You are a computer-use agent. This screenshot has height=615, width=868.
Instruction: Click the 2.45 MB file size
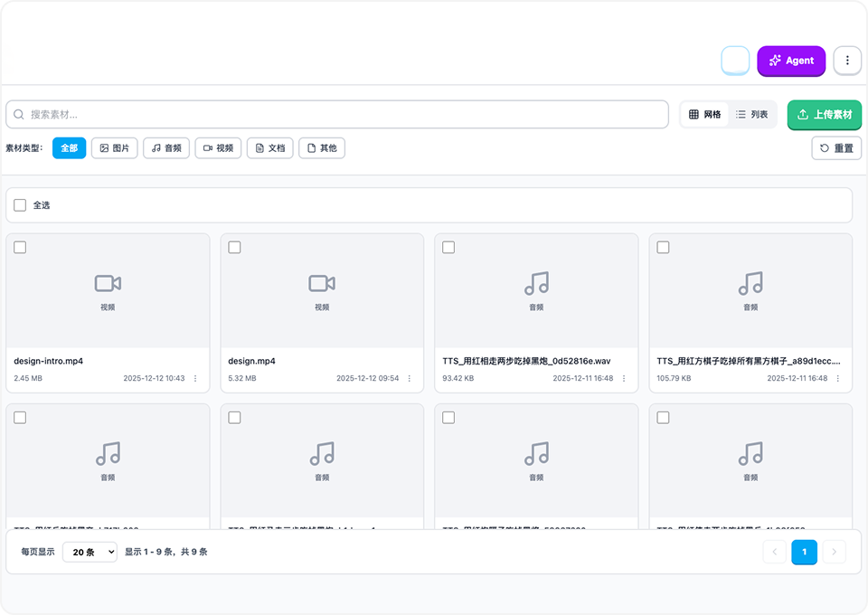click(x=28, y=378)
